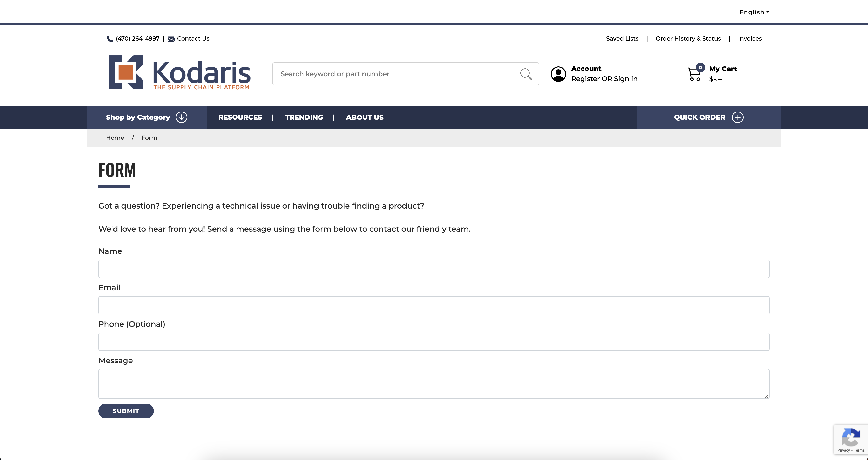Focus the Email input field
Viewport: 868px width, 460px height.
click(434, 305)
